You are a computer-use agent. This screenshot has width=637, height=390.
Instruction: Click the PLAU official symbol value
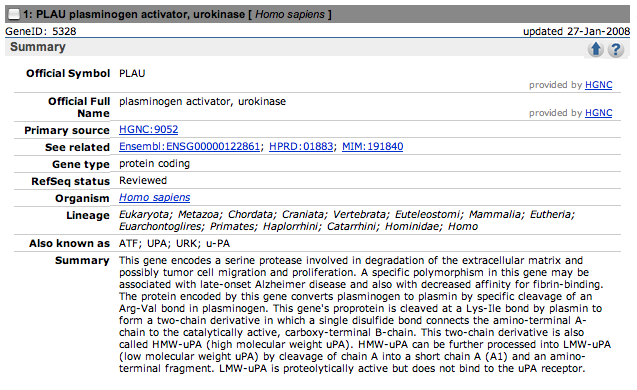coord(132,74)
